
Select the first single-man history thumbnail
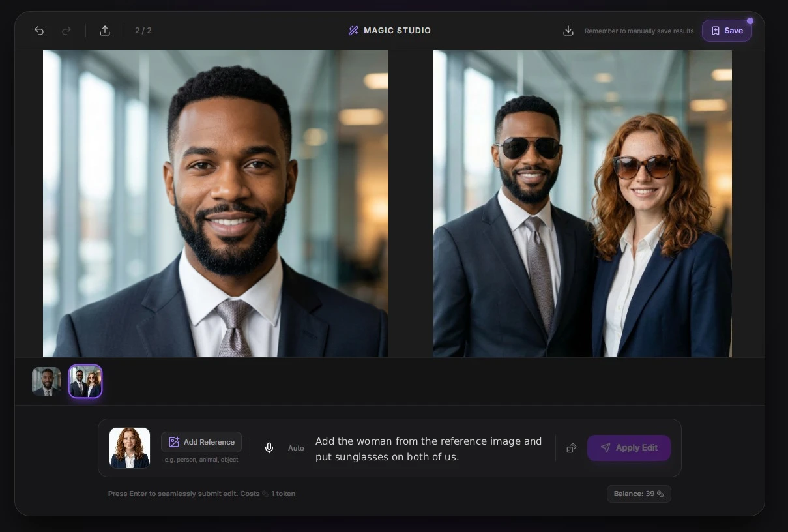coord(46,381)
